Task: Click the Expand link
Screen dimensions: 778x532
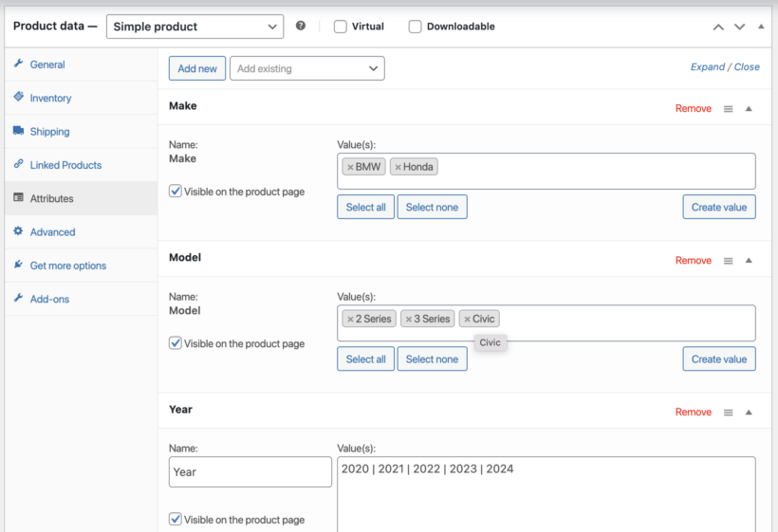Action: [708, 67]
